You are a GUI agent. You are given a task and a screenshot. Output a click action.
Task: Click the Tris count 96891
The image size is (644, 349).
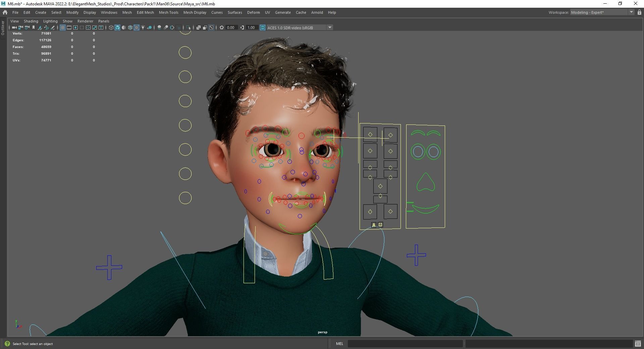(x=46, y=53)
